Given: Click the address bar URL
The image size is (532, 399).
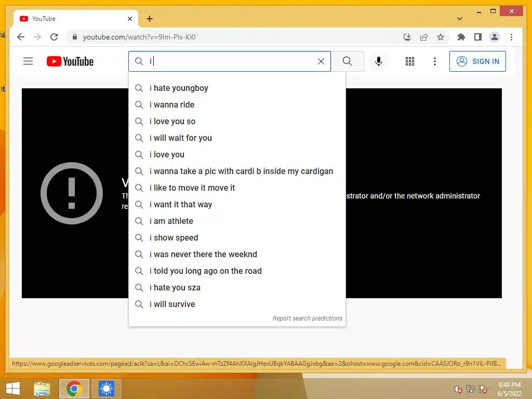Looking at the screenshot, I should (139, 37).
